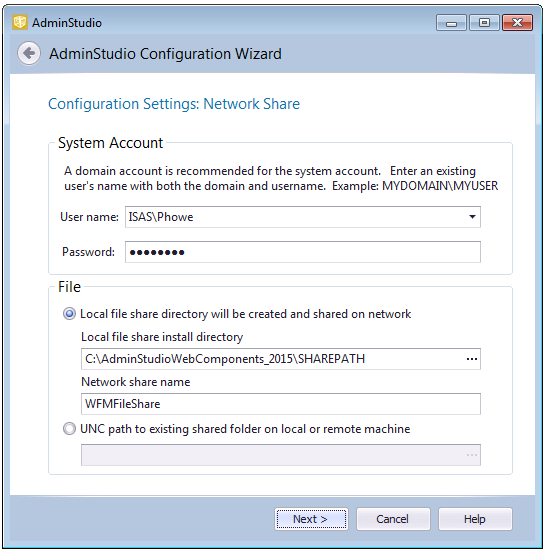Browse for install directory with ellipsis button

(x=472, y=359)
